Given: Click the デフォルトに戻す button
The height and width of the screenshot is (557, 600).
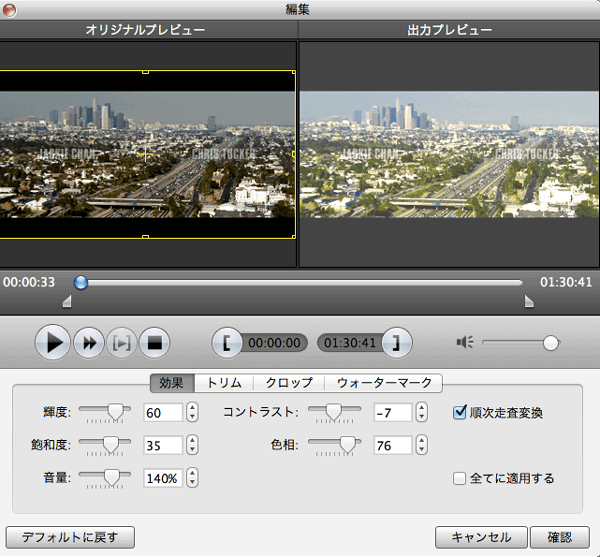Looking at the screenshot, I should tap(70, 537).
